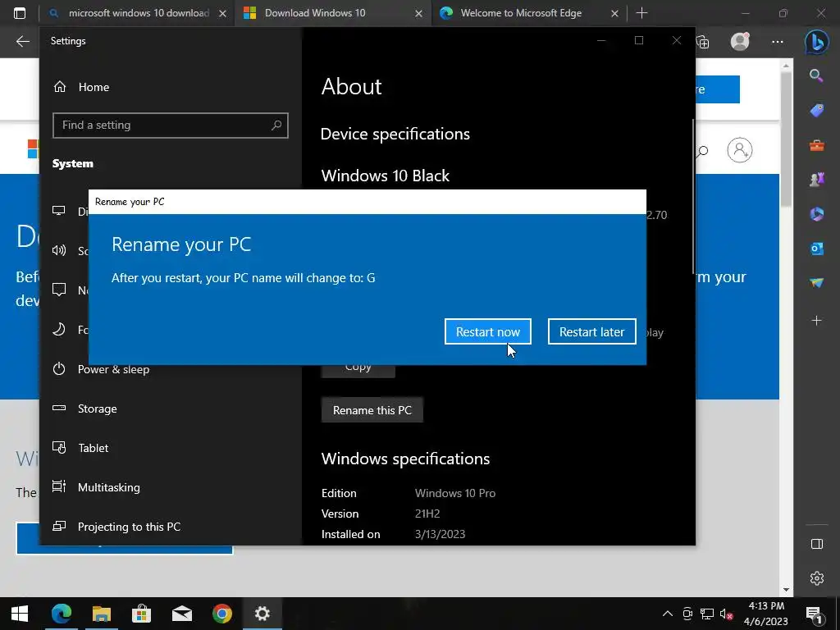Viewport: 840px width, 630px height.
Task: Open Projecting to this PC settings
Action: point(129,527)
